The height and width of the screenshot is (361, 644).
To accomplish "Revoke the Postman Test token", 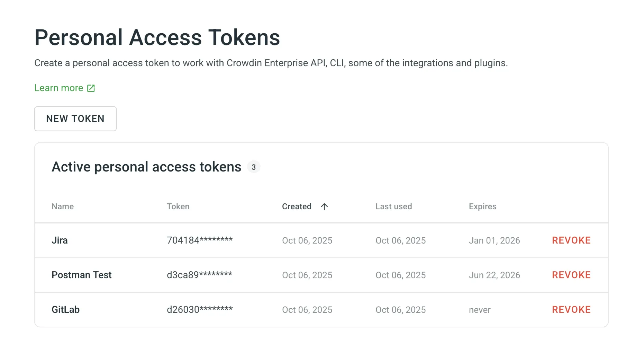I will 571,275.
